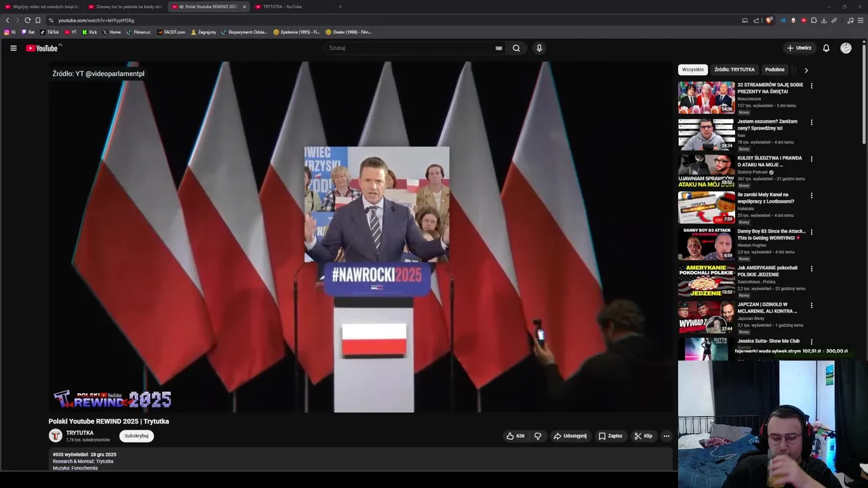Open options for Ile zarobi Mały Kanał
This screenshot has height=488, width=868.
811,195
